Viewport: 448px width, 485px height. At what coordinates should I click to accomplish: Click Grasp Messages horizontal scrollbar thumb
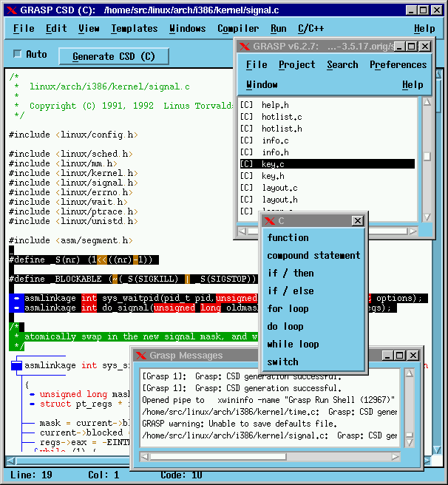[x=218, y=457]
